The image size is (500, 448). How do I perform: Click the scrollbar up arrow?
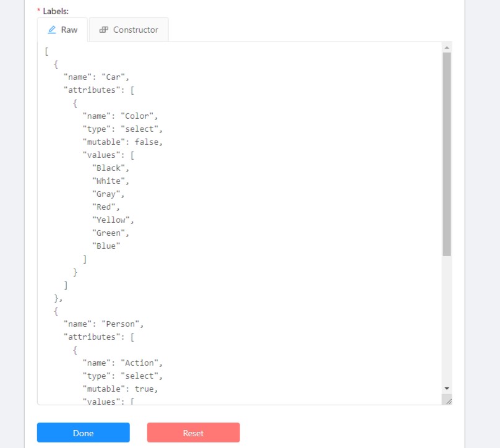coord(447,47)
